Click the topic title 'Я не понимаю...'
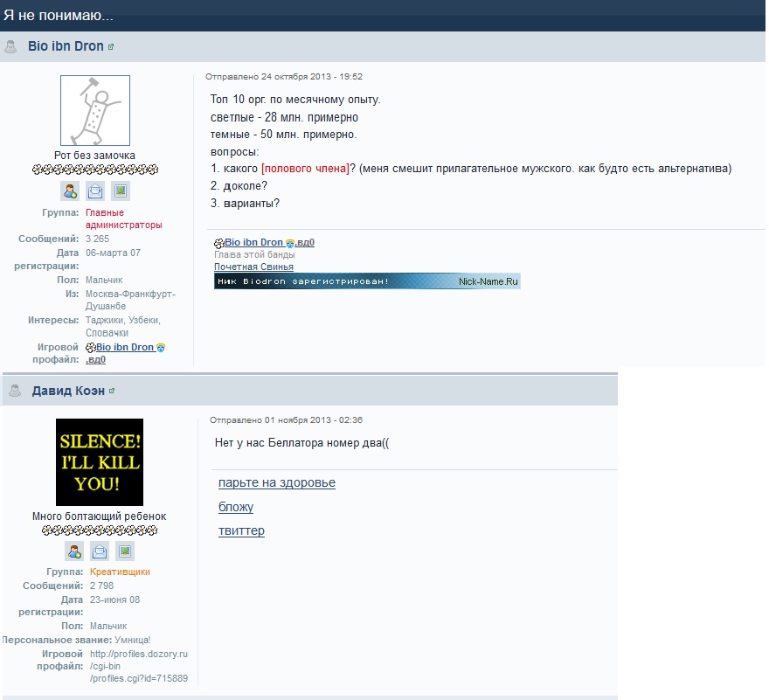769x700 pixels. pyautogui.click(x=59, y=15)
